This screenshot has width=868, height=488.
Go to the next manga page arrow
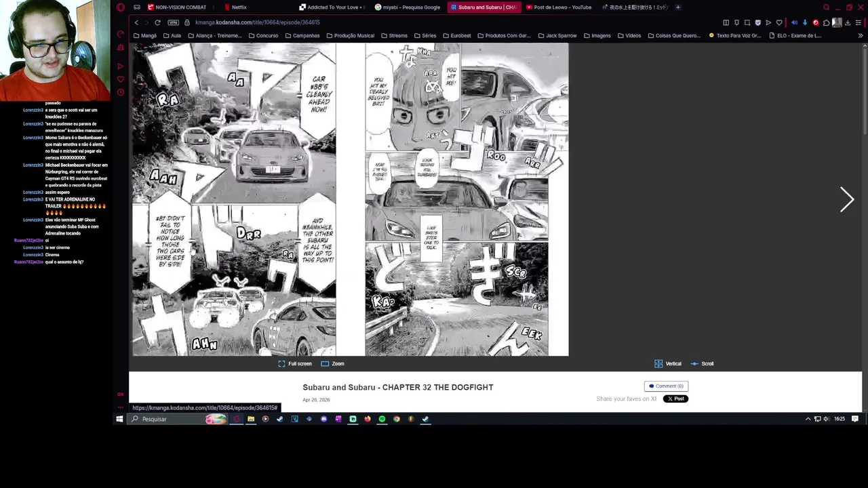[847, 199]
